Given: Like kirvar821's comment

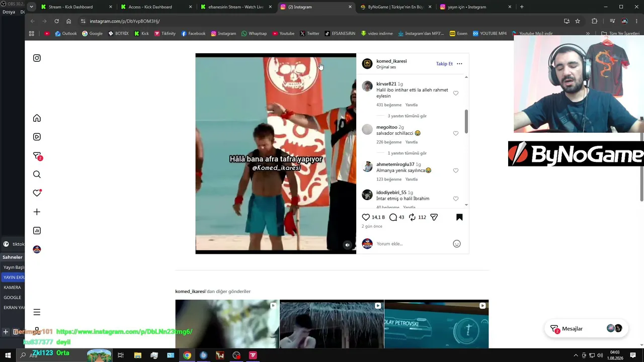Looking at the screenshot, I should 456,93.
